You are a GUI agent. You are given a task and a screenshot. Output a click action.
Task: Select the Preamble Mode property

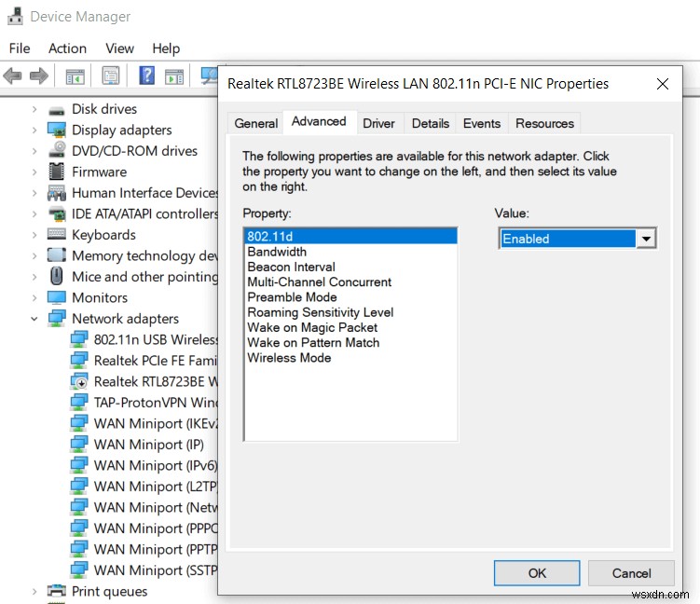click(350, 297)
